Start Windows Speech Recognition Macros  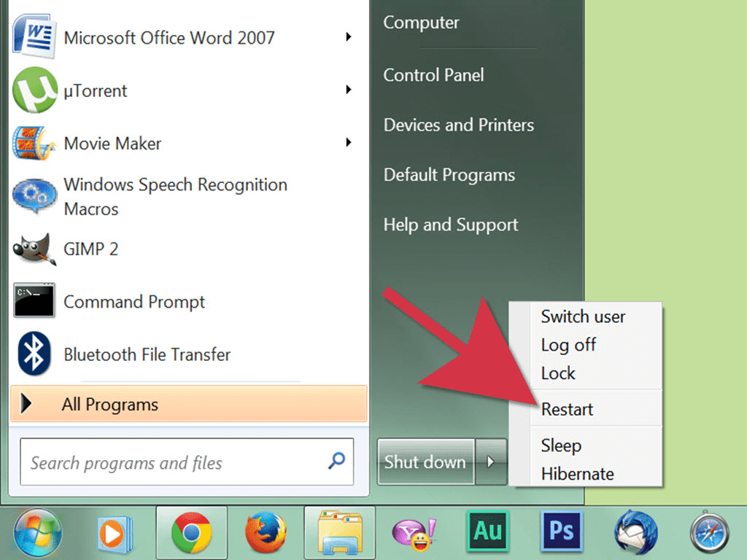175,195
